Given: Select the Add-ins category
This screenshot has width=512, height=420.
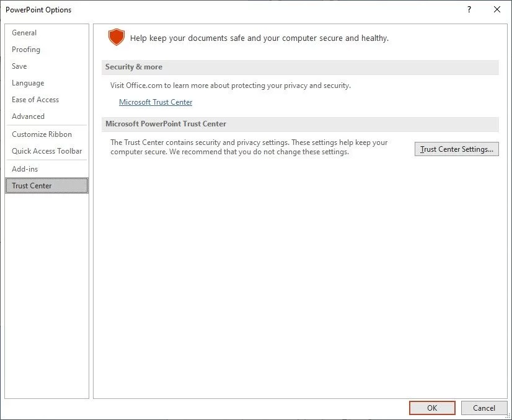Looking at the screenshot, I should click(x=46, y=168).
